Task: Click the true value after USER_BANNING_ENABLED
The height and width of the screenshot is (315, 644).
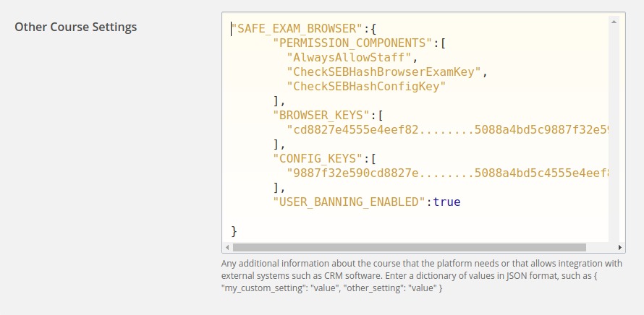Action: point(447,202)
